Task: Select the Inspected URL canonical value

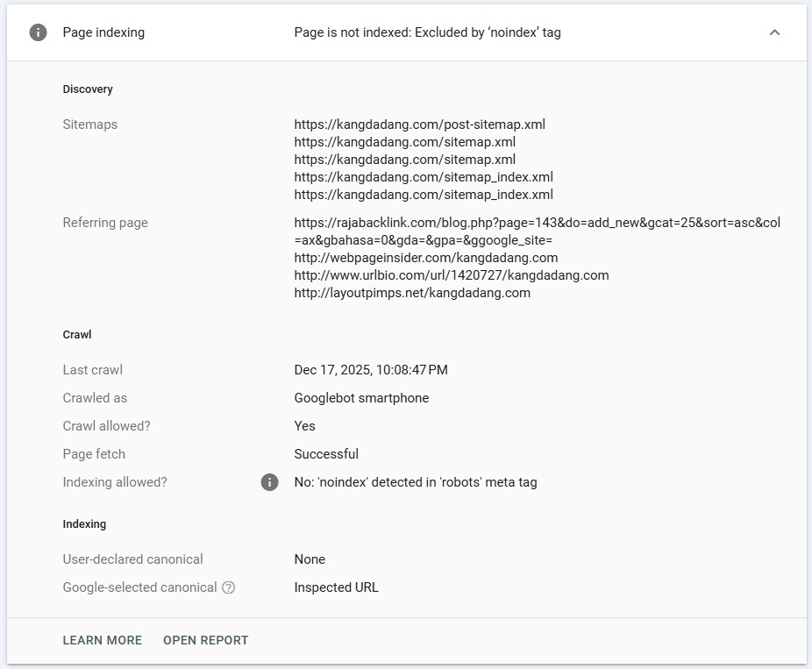Action: (336, 587)
